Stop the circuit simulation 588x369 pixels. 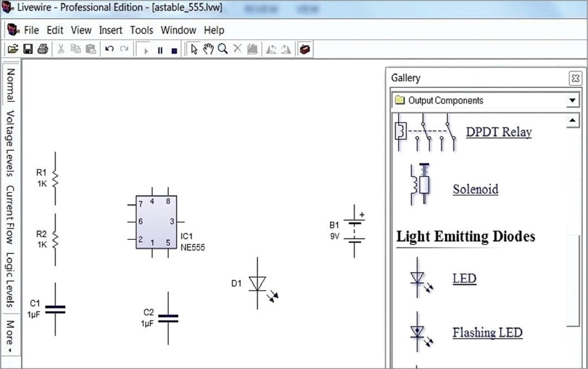174,50
